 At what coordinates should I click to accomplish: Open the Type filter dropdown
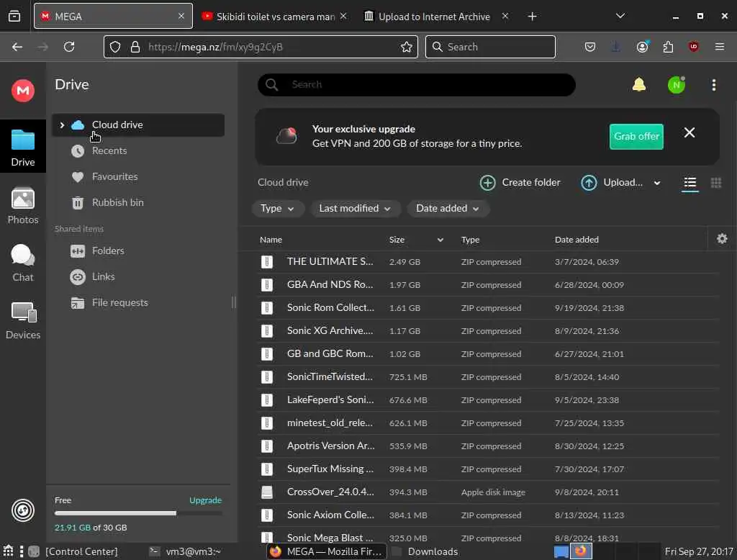click(277, 208)
